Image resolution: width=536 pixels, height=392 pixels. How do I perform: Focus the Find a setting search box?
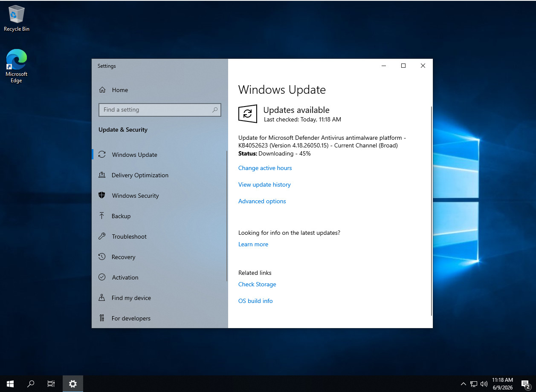coord(160,110)
